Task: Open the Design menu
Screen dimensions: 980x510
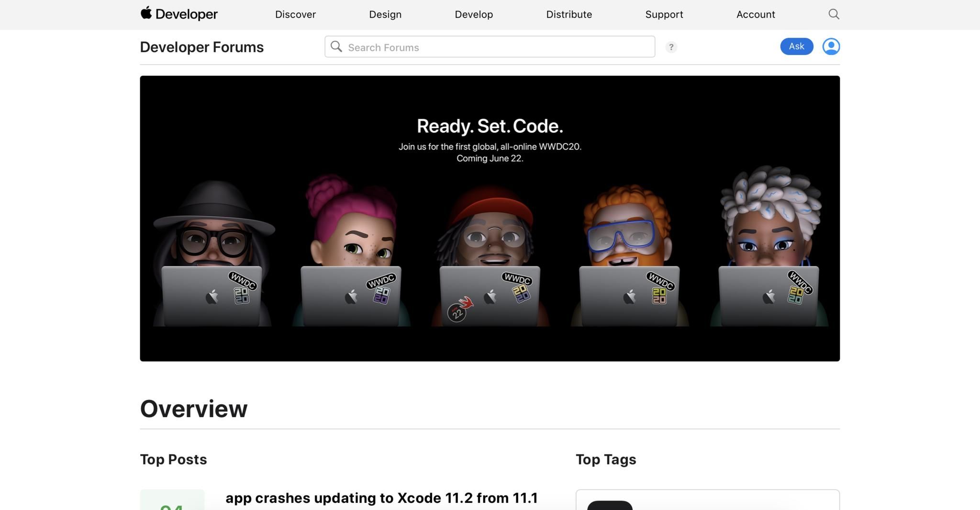Action: (x=385, y=14)
